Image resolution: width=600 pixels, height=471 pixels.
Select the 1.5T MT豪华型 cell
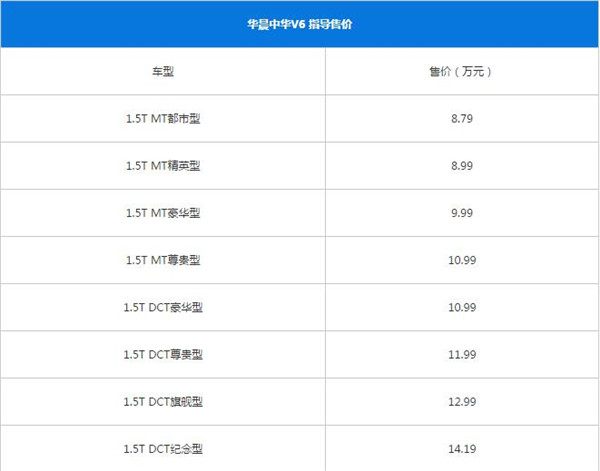(x=163, y=213)
